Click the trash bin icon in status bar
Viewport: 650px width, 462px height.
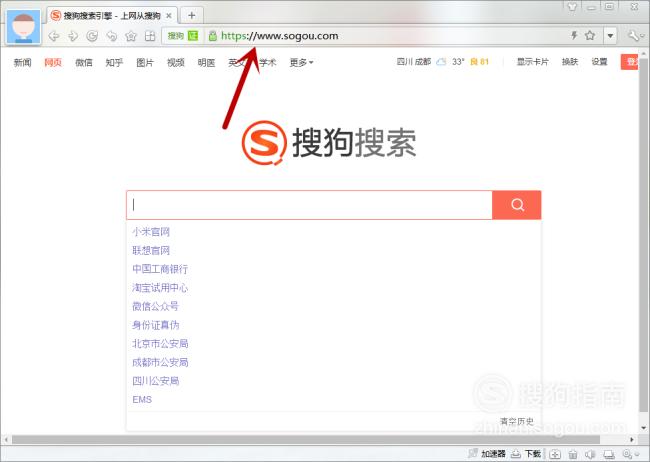(x=572, y=454)
